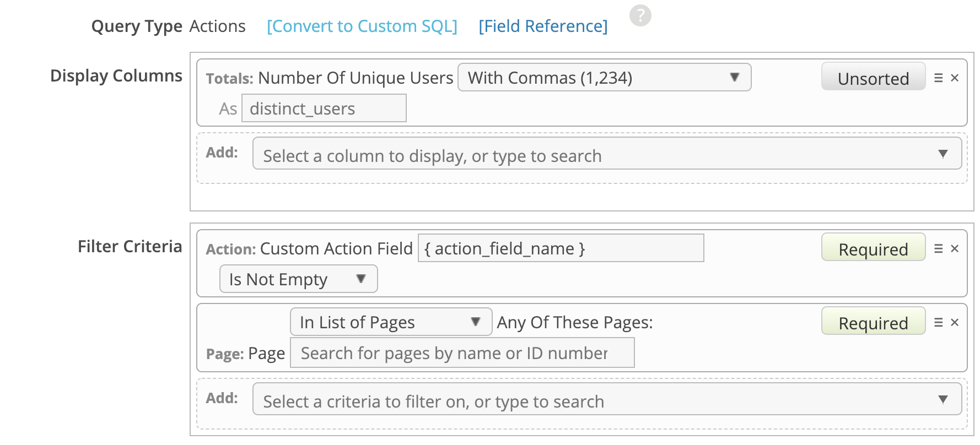The image size is (980, 445).
Task: Click the Search for pages input field
Action: click(x=462, y=353)
